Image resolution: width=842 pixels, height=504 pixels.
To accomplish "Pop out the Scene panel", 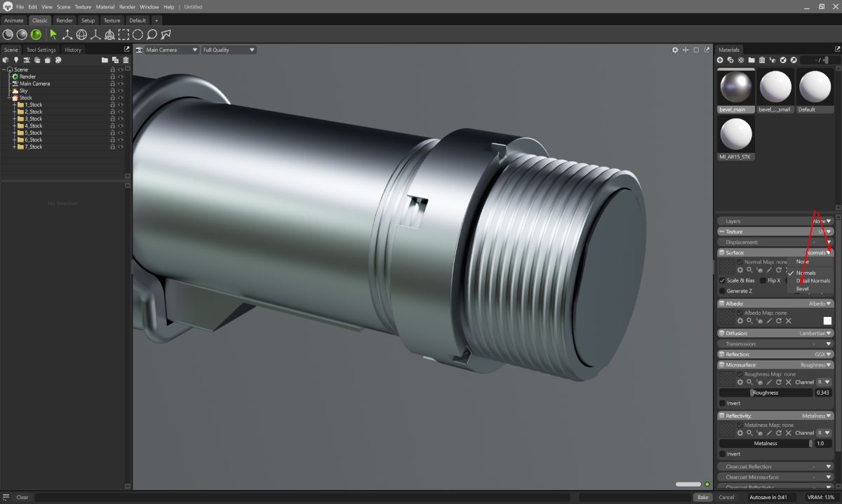I will (127, 49).
